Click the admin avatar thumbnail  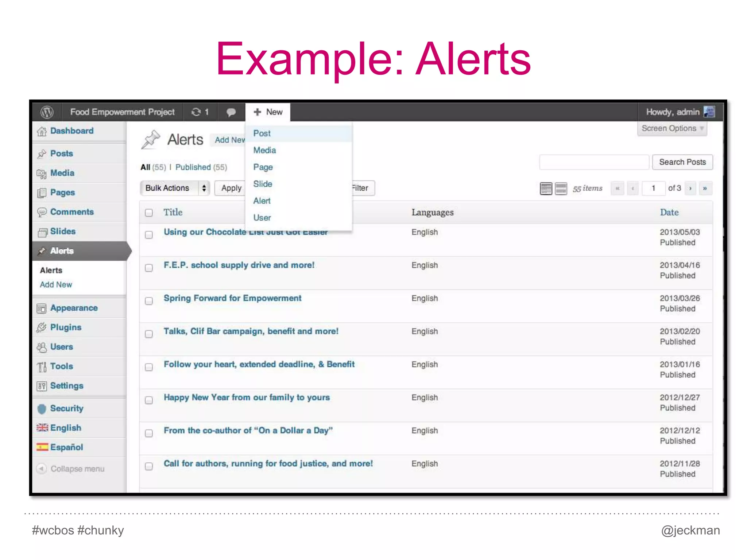coord(709,112)
